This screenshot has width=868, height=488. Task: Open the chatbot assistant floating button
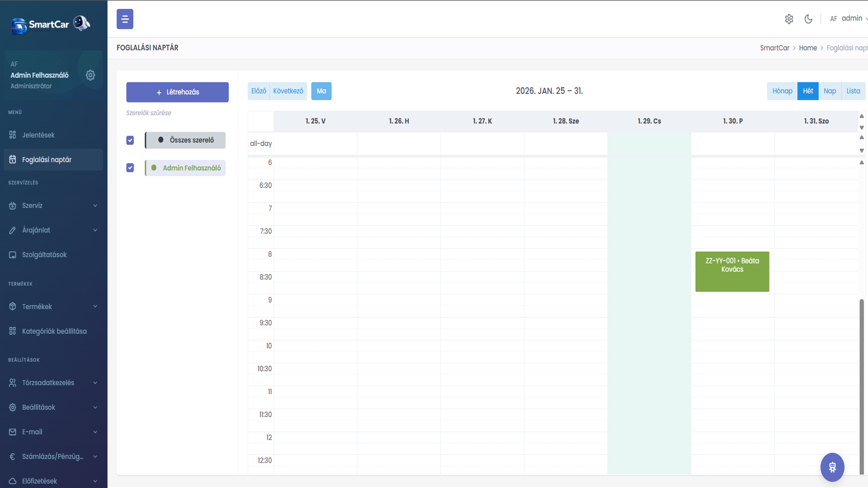click(832, 467)
